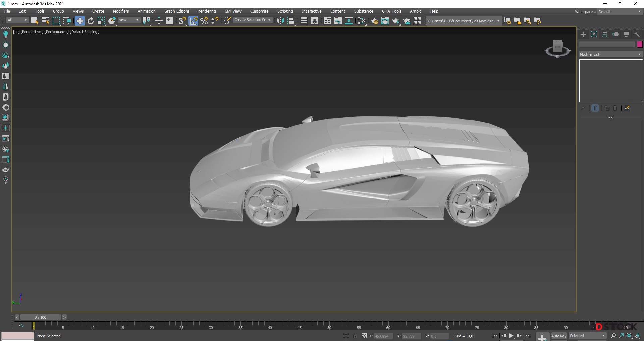Viewport: 644px width, 341px height.
Task: Open the Create panel plus icon
Action: point(583,34)
